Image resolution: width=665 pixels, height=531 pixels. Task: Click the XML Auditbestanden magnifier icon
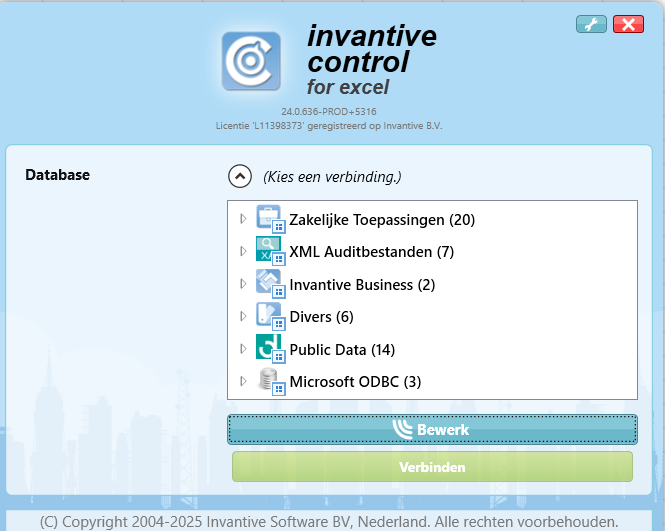[x=270, y=251]
